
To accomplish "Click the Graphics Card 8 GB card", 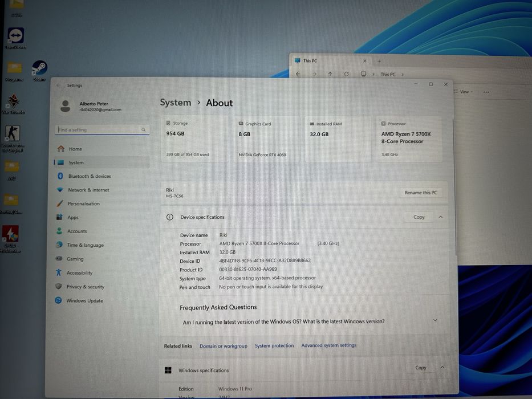I will click(x=267, y=139).
